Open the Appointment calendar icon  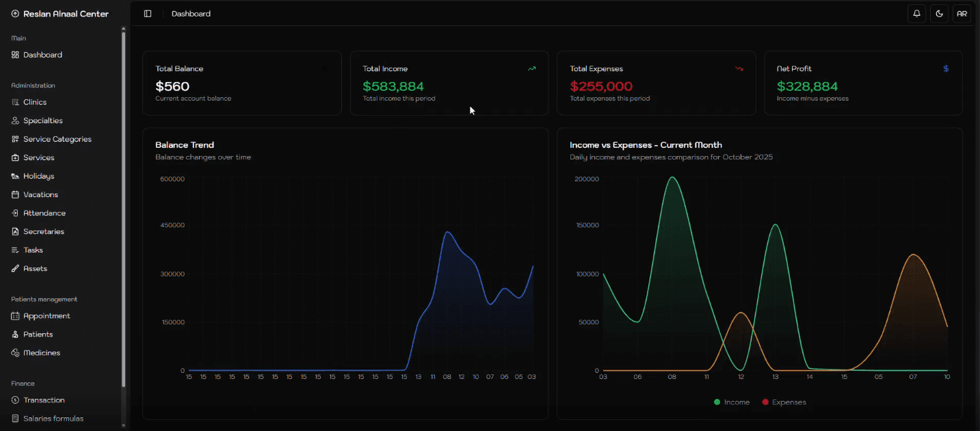[x=15, y=316]
